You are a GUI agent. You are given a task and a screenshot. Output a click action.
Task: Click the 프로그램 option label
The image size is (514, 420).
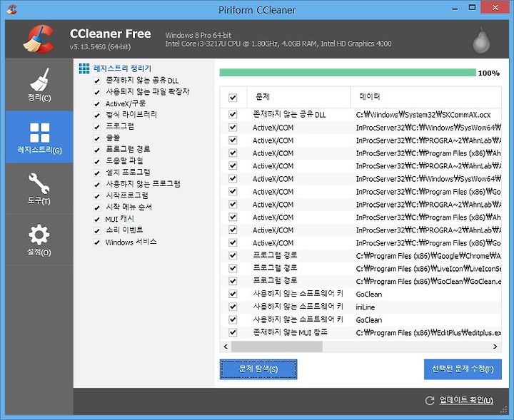[120, 126]
